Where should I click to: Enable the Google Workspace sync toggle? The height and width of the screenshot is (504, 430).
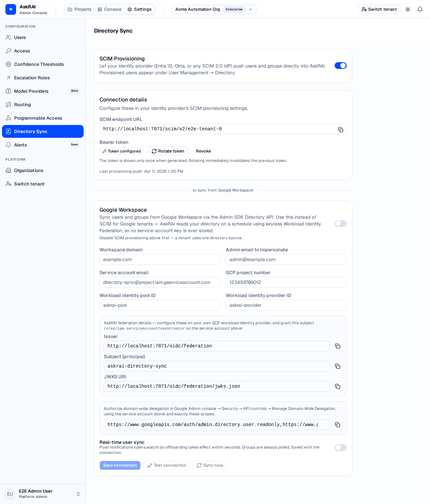[x=341, y=223]
